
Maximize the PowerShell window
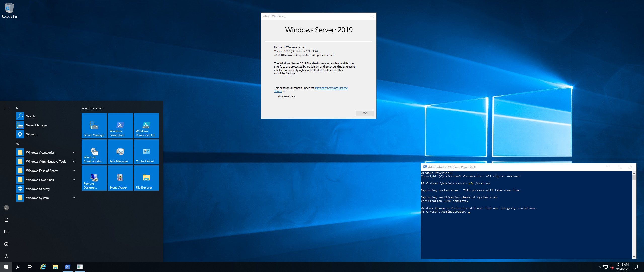click(619, 167)
